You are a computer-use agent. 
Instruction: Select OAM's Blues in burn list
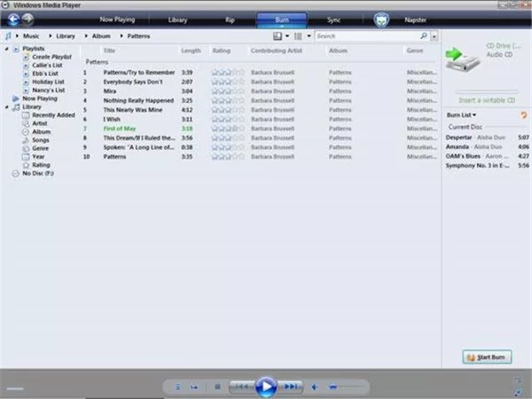point(463,156)
